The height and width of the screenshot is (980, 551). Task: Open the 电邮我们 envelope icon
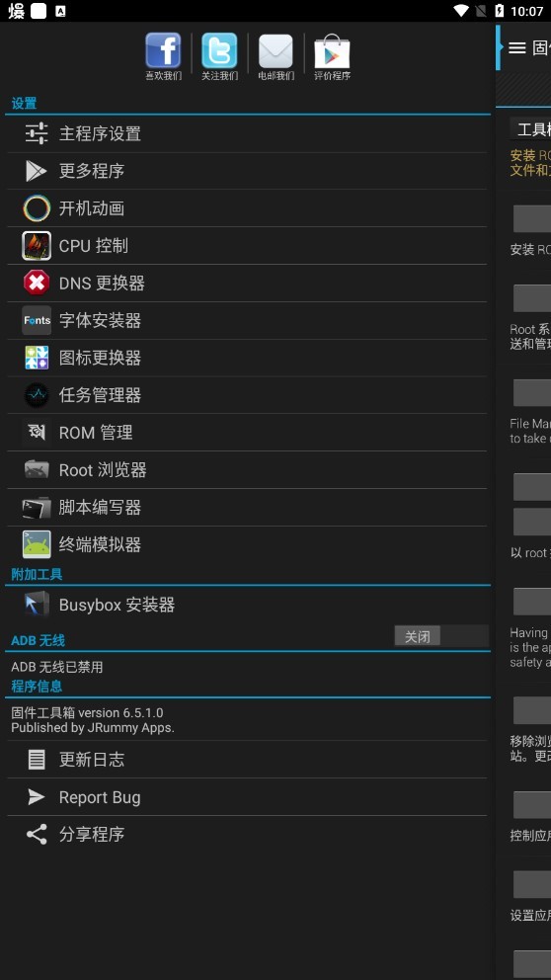[275, 56]
